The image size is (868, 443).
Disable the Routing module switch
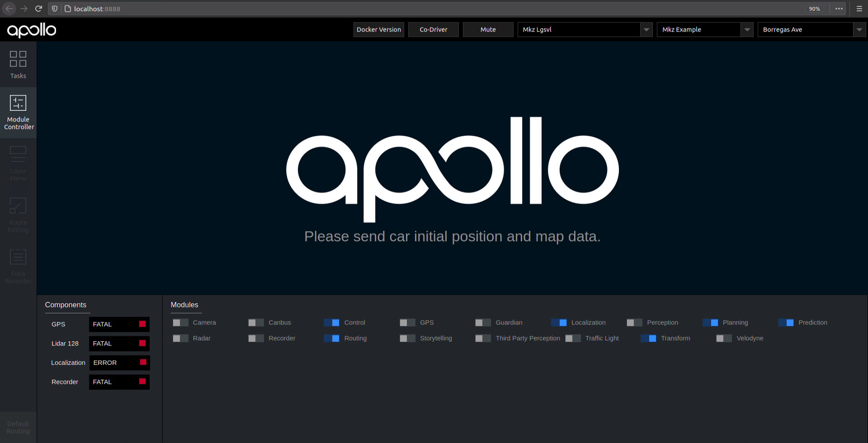coord(331,338)
